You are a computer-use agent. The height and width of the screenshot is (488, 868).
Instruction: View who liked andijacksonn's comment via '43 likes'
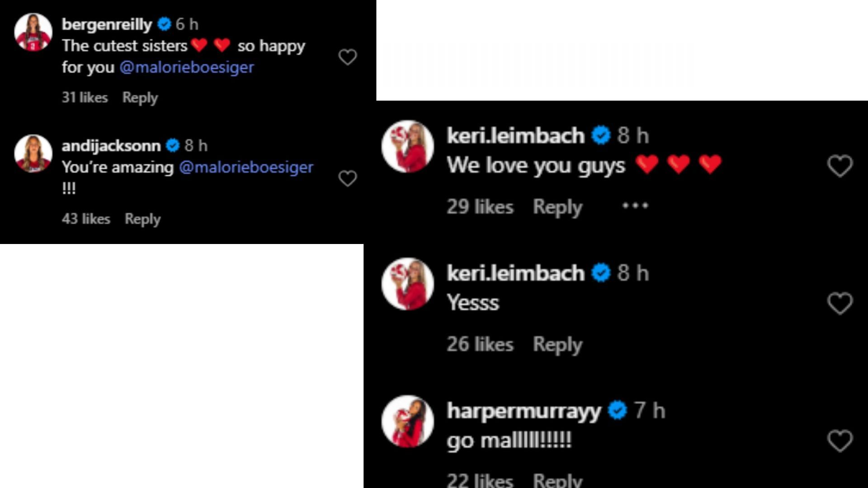(x=85, y=219)
